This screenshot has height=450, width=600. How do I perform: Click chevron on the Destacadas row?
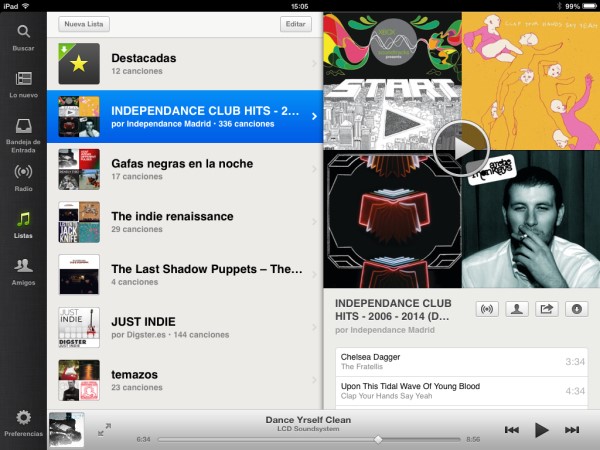(314, 64)
